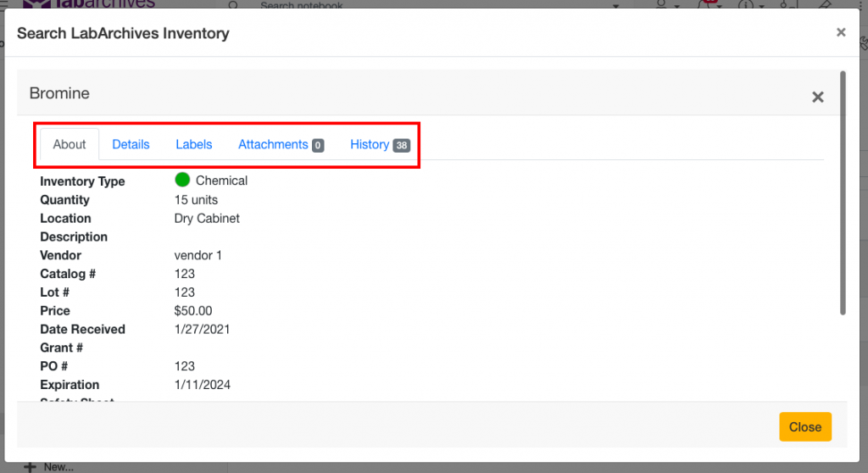
Task: Open the Labels tab
Action: click(194, 145)
